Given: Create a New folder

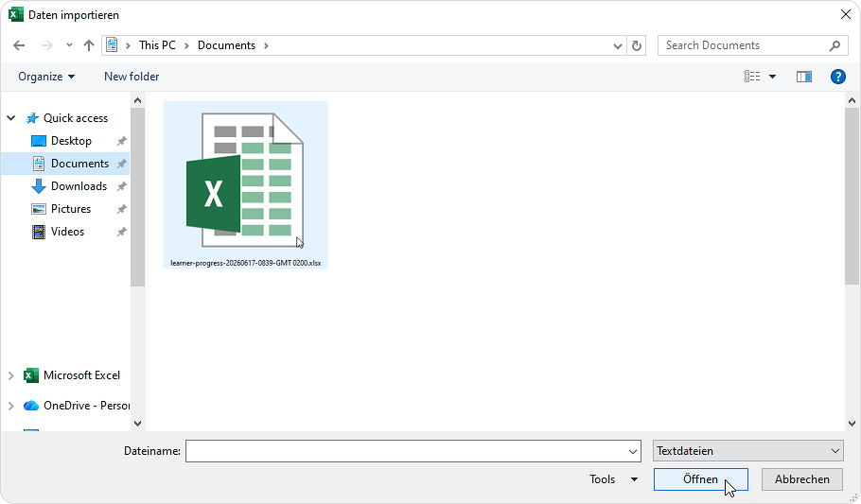Looking at the screenshot, I should coord(132,77).
